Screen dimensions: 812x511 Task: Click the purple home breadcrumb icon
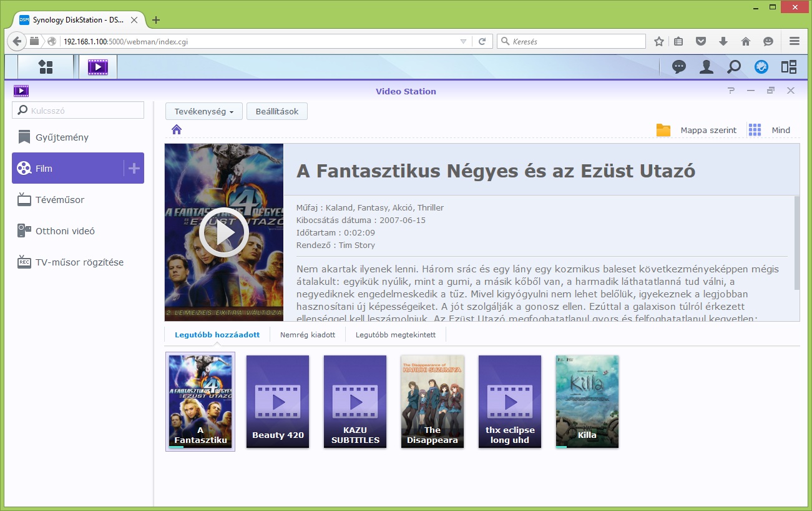click(x=177, y=129)
